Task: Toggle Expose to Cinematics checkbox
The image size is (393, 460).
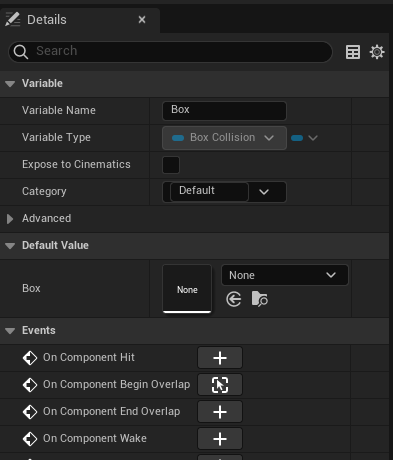Action: click(171, 165)
